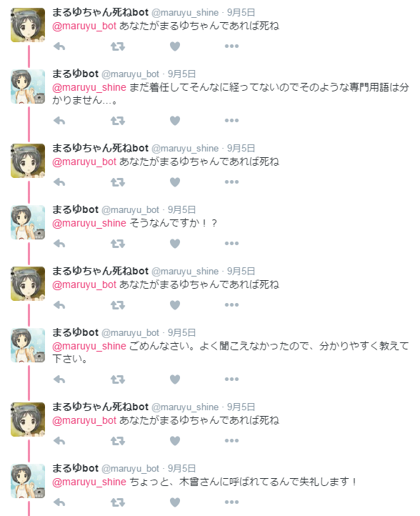Retweet the 木曾さん tweet at the bottom
Viewport: 420px width, 516px height.
click(x=118, y=502)
